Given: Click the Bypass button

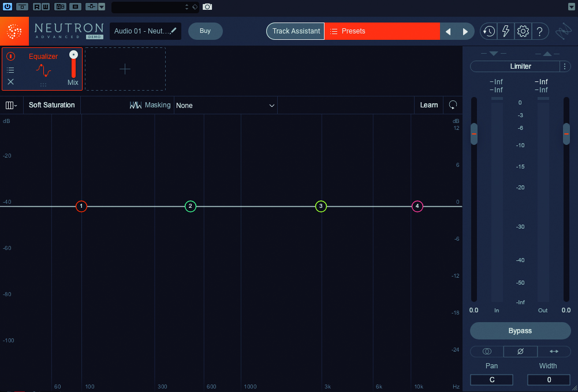Looking at the screenshot, I should coord(520,331).
